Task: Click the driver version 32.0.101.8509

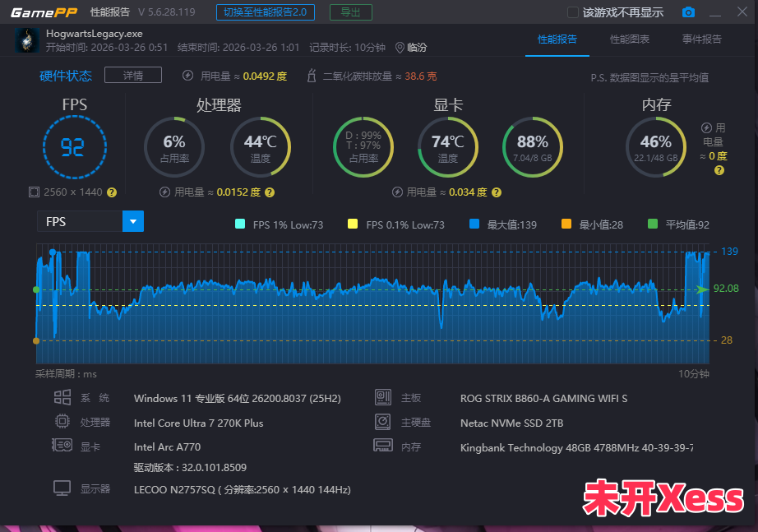Action: tap(214, 468)
